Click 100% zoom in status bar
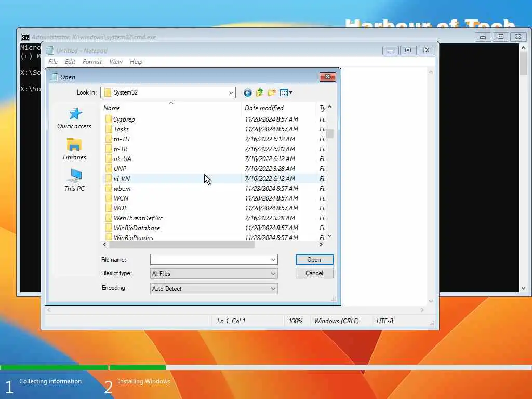This screenshot has height=399, width=532. tap(296, 321)
